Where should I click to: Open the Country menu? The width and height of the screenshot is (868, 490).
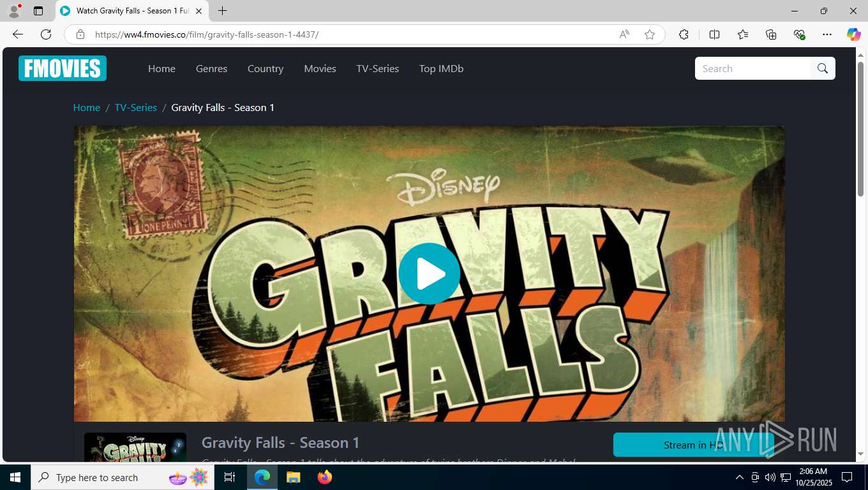click(266, 68)
